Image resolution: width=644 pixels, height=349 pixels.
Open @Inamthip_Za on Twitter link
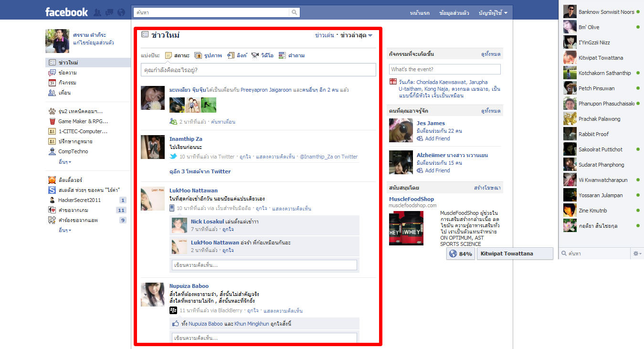click(x=328, y=157)
